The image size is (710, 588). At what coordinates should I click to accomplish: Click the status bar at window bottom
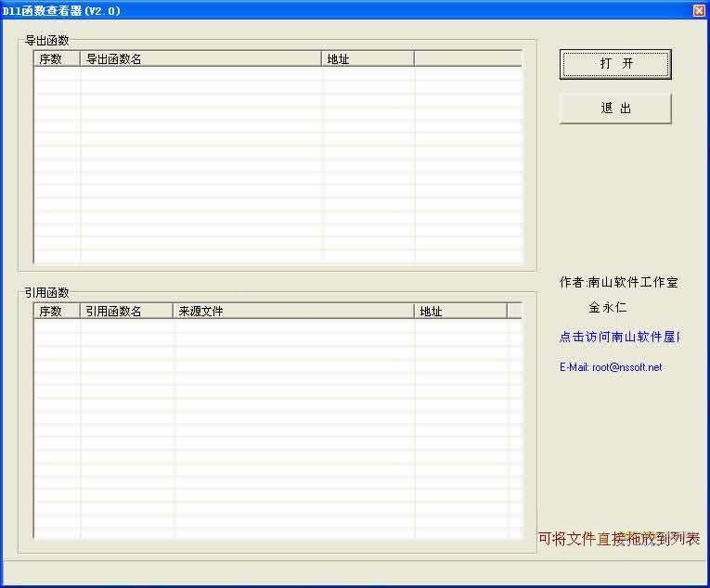[353, 572]
